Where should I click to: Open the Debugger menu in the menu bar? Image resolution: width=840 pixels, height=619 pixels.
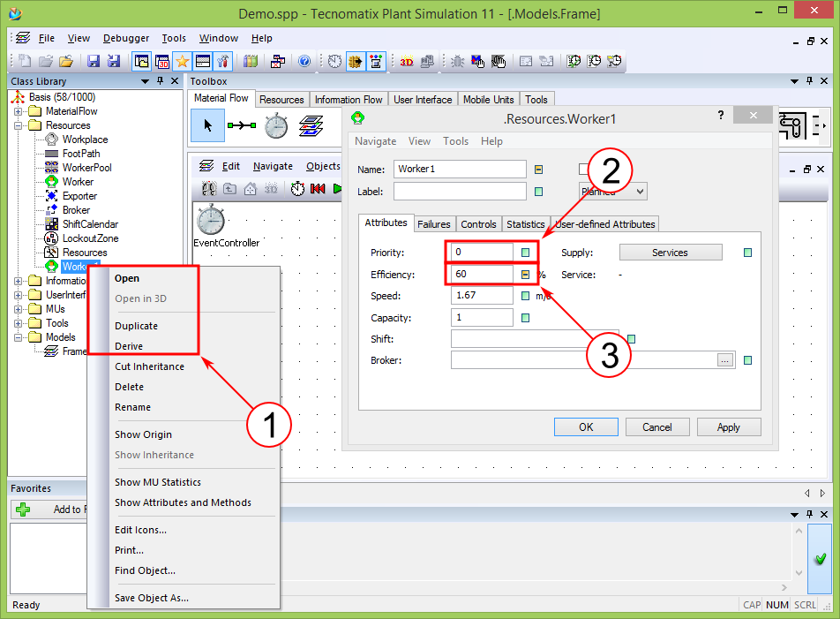[126, 38]
